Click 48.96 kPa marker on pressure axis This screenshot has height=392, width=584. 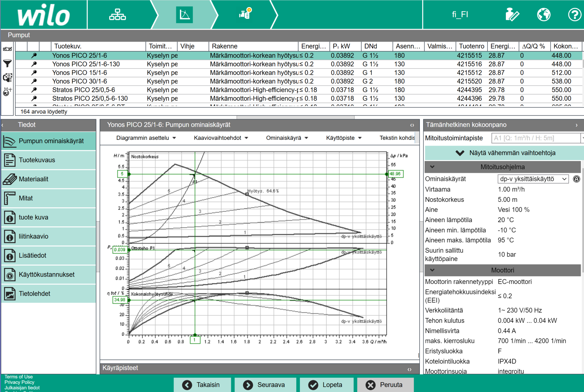[395, 174]
